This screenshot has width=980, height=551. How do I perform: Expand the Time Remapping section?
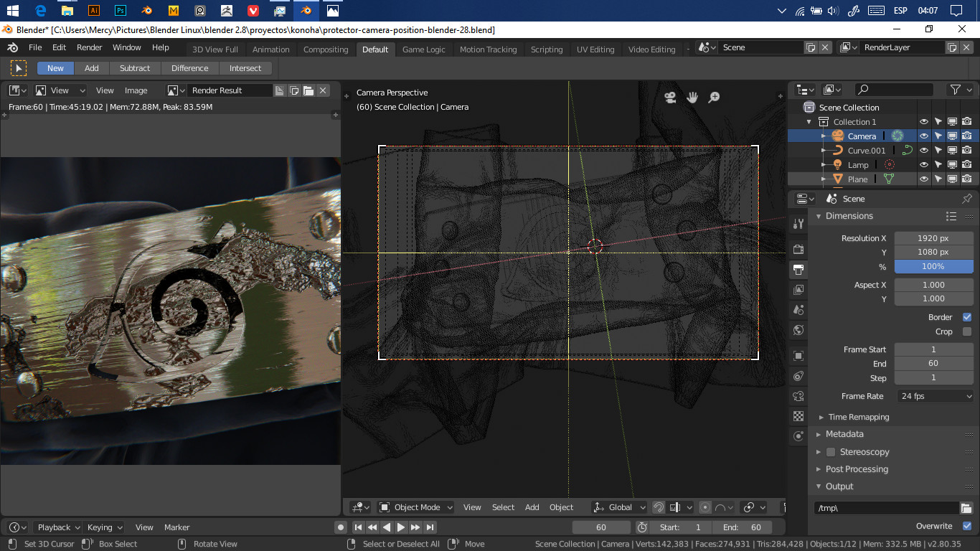tap(857, 417)
